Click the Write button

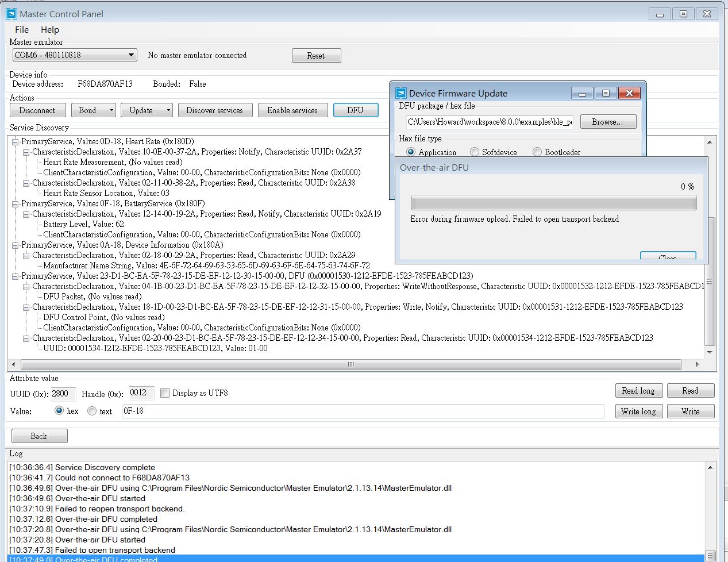[690, 411]
